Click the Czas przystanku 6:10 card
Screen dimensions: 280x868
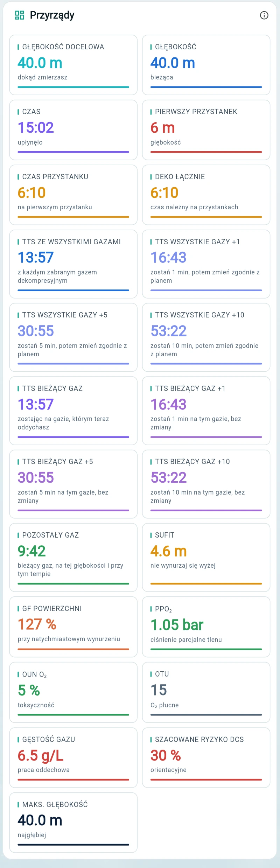[73, 195]
